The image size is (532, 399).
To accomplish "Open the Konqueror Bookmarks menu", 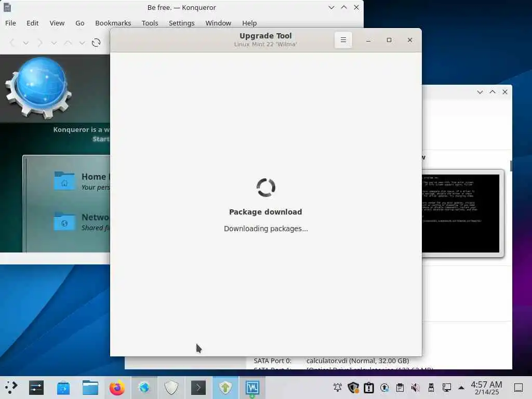I will point(113,23).
